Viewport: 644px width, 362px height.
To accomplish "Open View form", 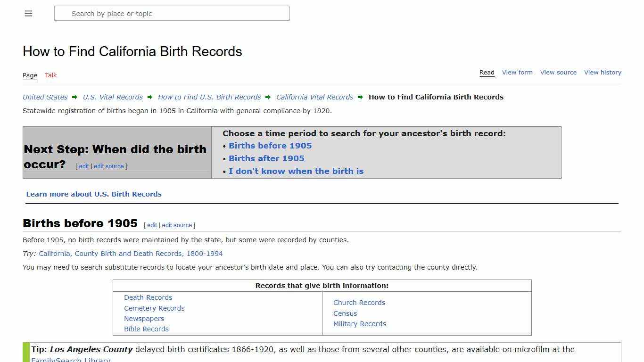I will (x=517, y=72).
